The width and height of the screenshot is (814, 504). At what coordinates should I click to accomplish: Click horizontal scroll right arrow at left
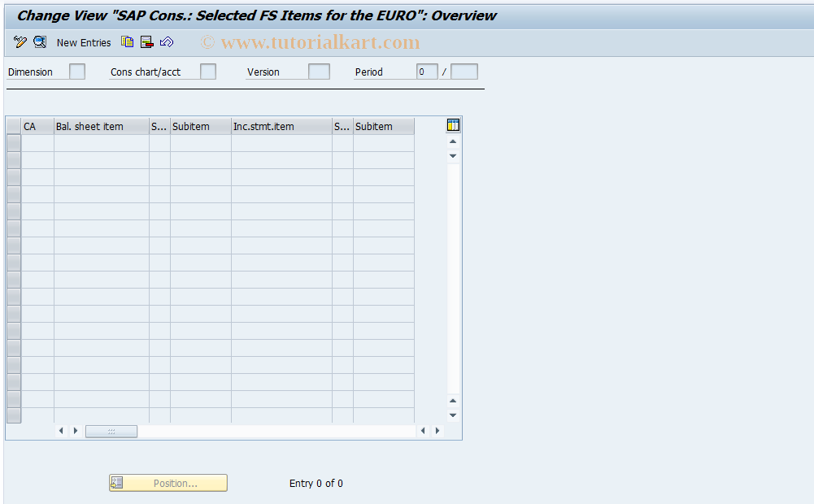[76, 431]
